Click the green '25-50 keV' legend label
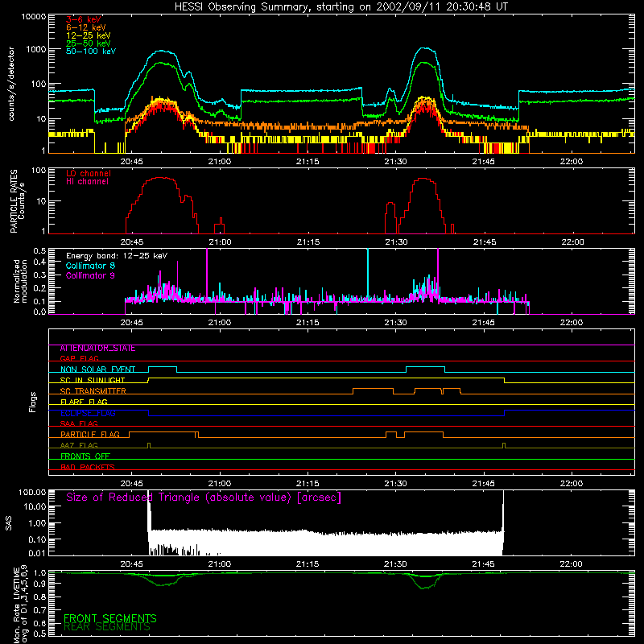The width and height of the screenshot is (644, 644). [89, 43]
